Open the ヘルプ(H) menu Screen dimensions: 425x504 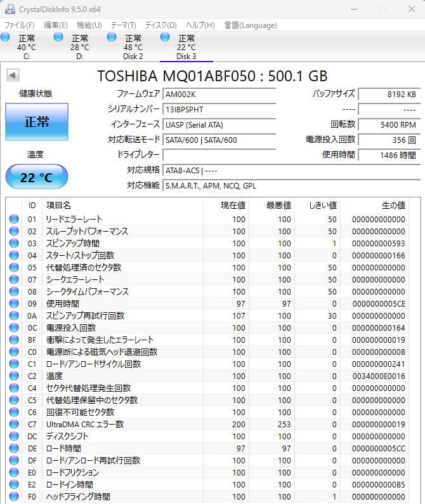(200, 25)
